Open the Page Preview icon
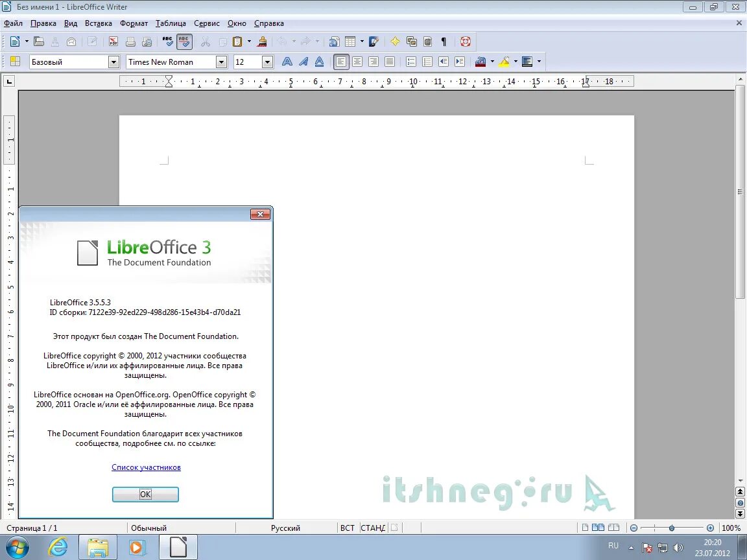Viewport: 747px width, 560px height. coord(147,41)
